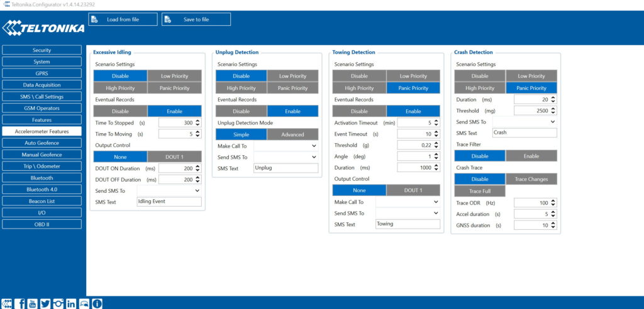The height and width of the screenshot is (309, 644).
Task: Click the Crash Threshold stepper arrows
Action: coord(553,111)
